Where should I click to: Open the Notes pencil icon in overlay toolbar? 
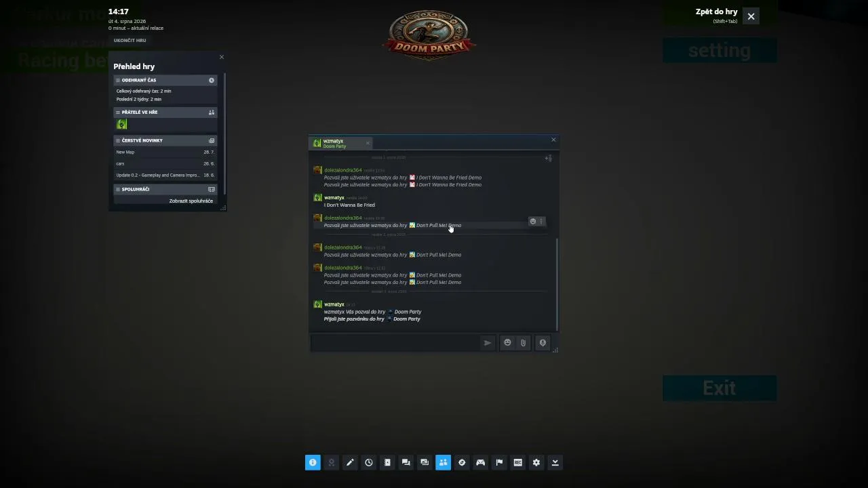[350, 462]
